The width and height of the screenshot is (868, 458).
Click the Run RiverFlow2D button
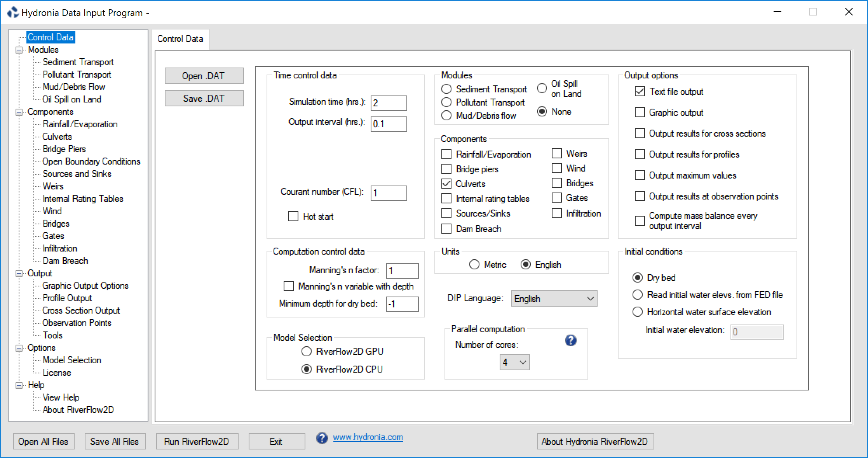pyautogui.click(x=197, y=441)
